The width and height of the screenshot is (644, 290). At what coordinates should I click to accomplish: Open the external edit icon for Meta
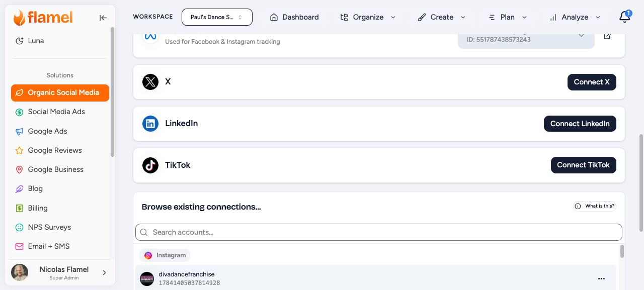(607, 36)
